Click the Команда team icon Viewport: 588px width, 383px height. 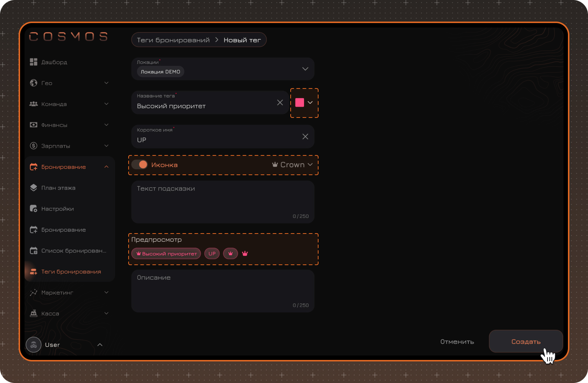pyautogui.click(x=33, y=104)
